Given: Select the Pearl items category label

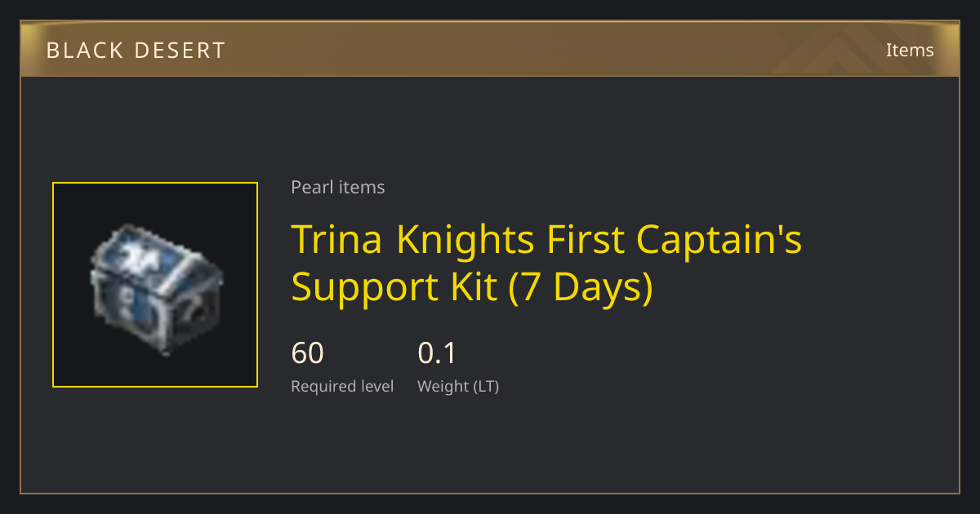Looking at the screenshot, I should [x=338, y=188].
